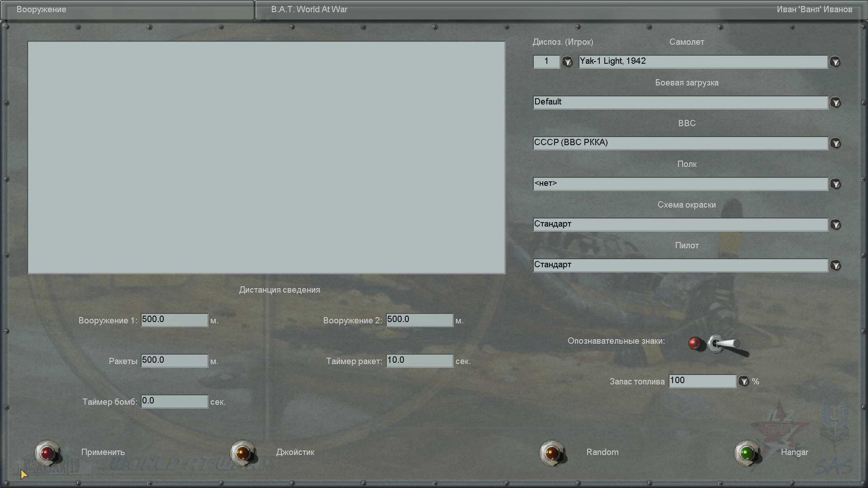868x488 pixels.
Task: Expand the ВВС air force dropdown arrow
Action: 835,143
